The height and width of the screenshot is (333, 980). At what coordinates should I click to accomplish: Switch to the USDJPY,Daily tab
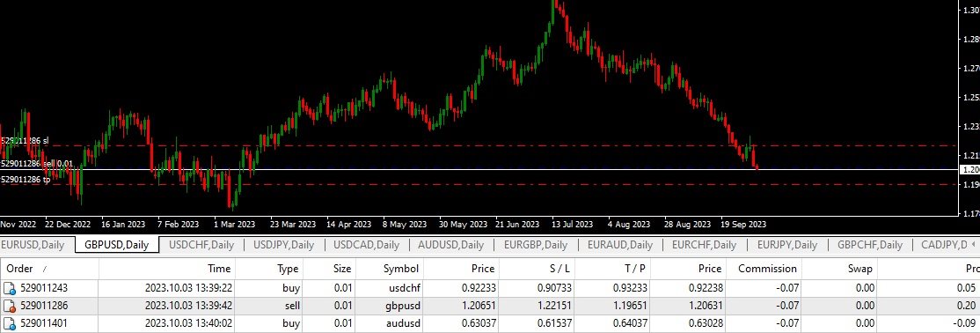[284, 245]
